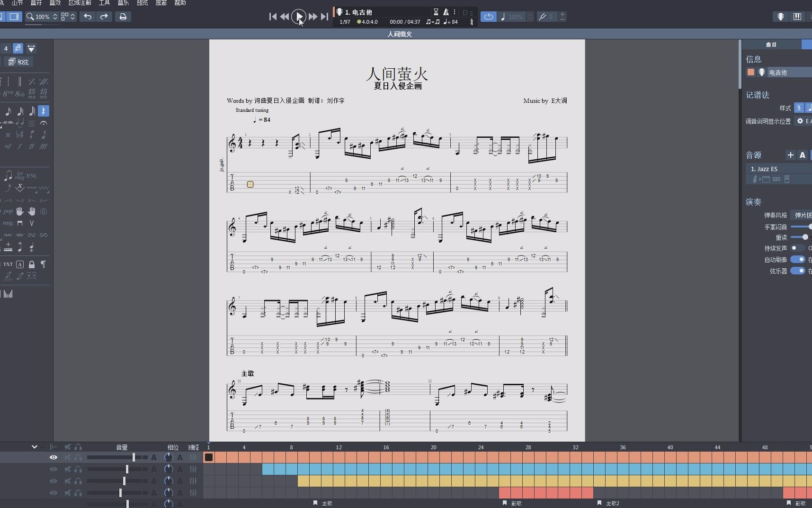Open the 工具 tools menu
812x508 pixels.
(x=104, y=3)
